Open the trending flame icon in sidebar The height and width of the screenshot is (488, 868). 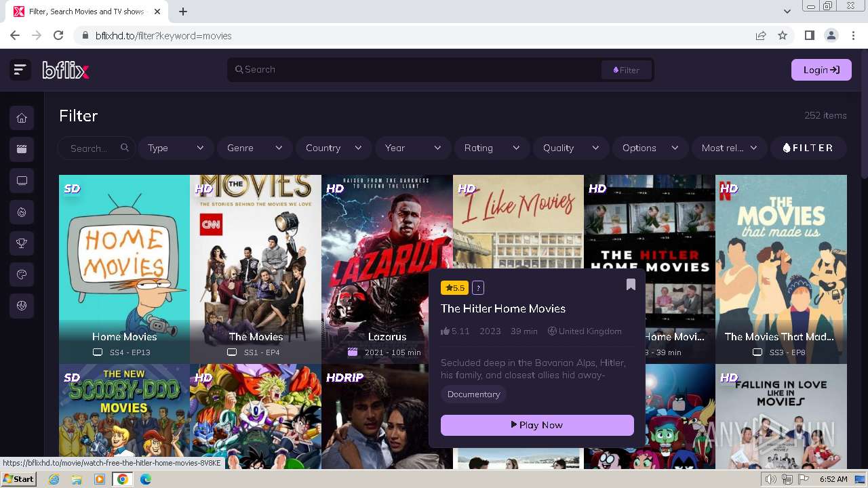22,212
